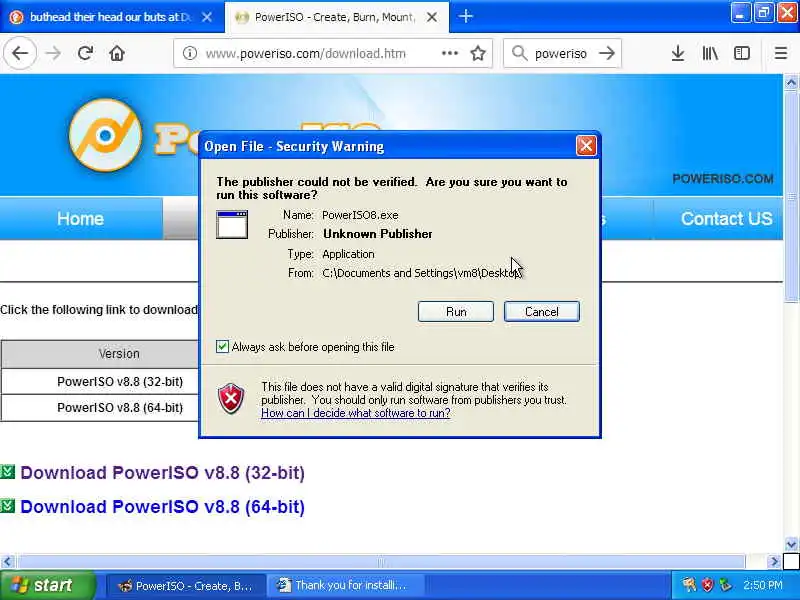Click the Download PowerISO v8.8 (32-bit) link
Image resolution: width=800 pixels, height=600 pixels.
pyautogui.click(x=162, y=472)
